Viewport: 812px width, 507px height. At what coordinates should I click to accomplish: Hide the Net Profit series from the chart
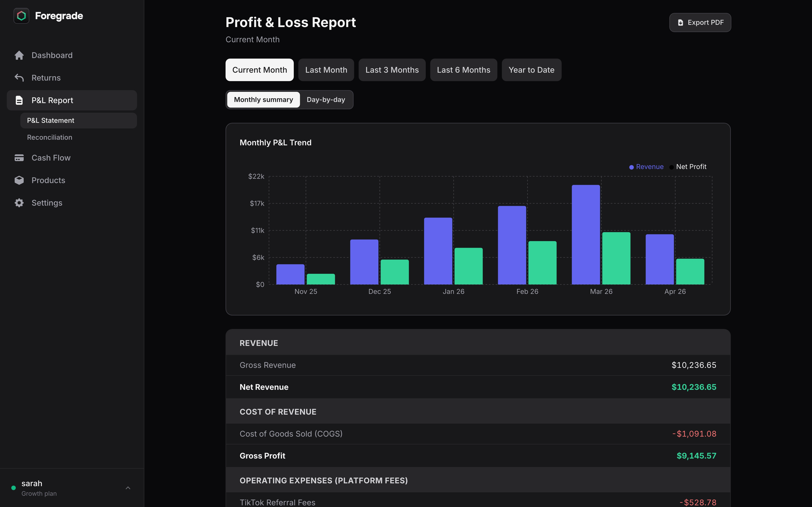coord(688,166)
